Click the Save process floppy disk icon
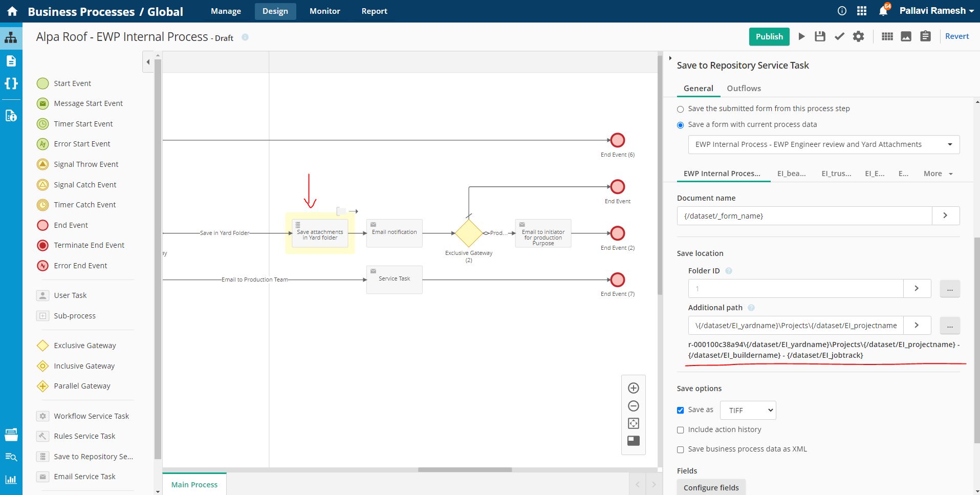 point(820,36)
